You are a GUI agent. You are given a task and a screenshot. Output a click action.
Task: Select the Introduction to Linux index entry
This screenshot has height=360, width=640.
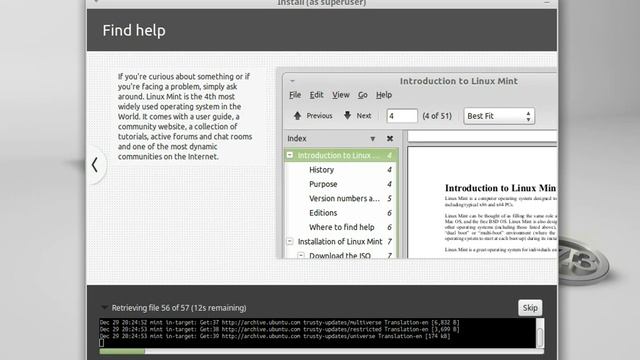(x=341, y=156)
